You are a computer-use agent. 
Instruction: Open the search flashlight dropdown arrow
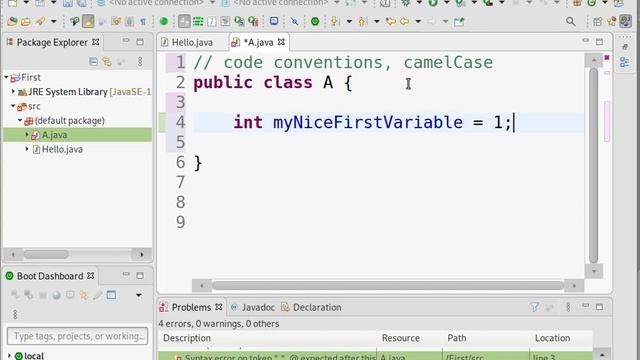coord(53,21)
